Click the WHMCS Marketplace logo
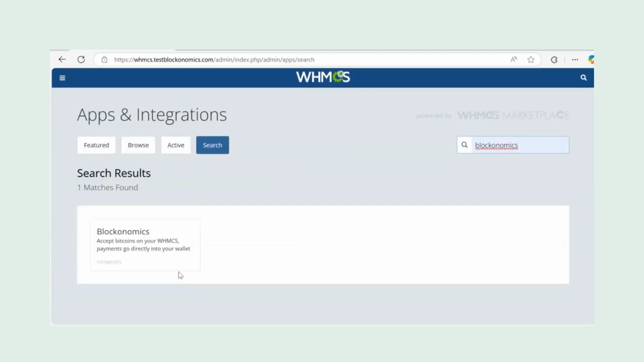644x362 pixels. click(x=513, y=115)
